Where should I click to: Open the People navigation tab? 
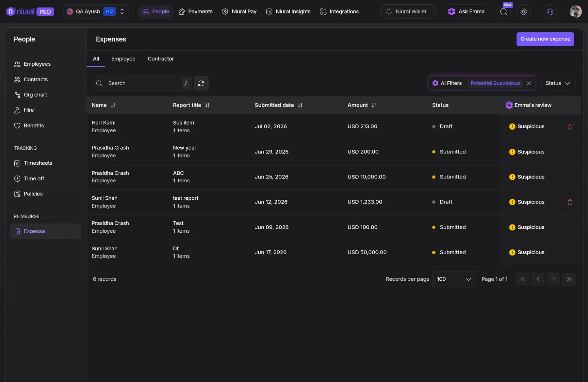coord(155,11)
